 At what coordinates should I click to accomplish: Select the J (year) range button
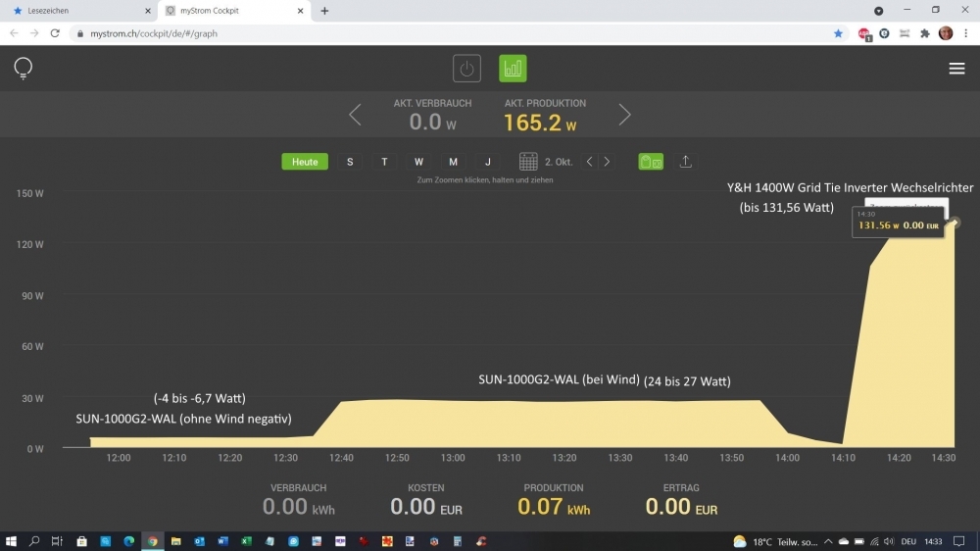click(x=487, y=162)
